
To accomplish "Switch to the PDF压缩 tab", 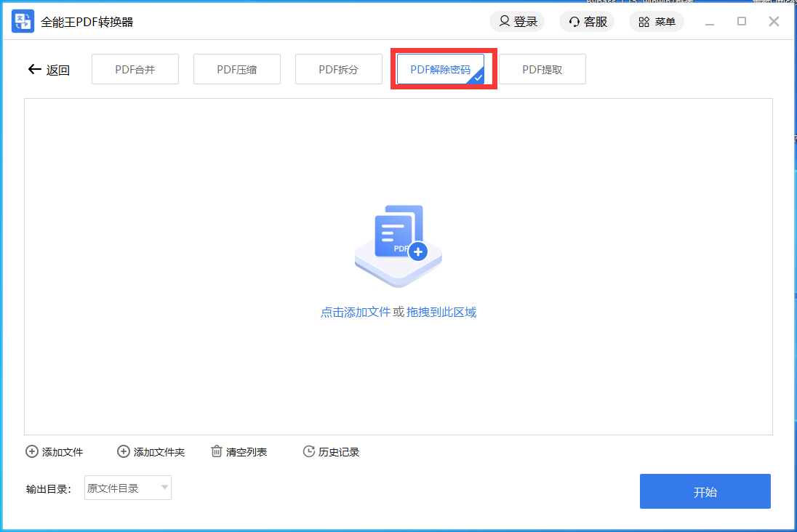I will coord(237,69).
